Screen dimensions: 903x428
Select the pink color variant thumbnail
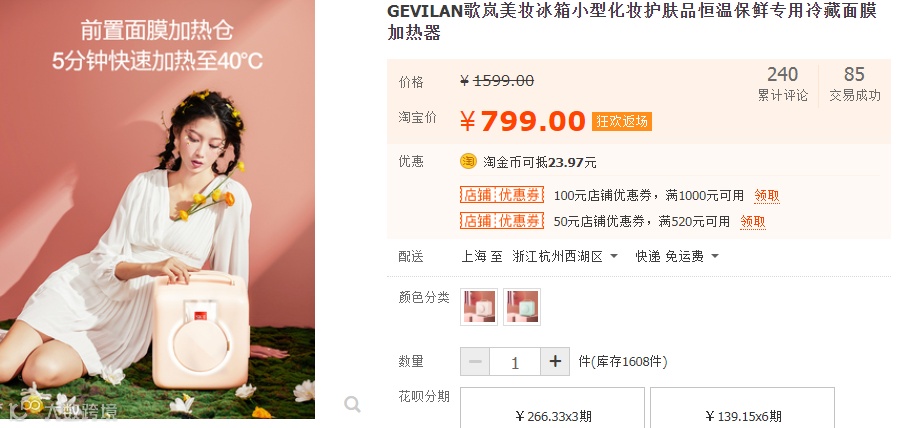tap(479, 307)
